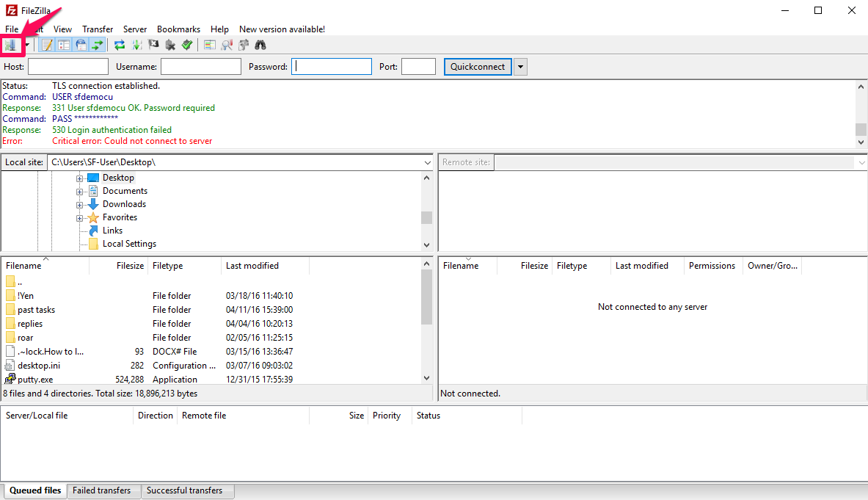Toggle the message log display
Viewport: 868px width, 500px height.
[x=47, y=45]
